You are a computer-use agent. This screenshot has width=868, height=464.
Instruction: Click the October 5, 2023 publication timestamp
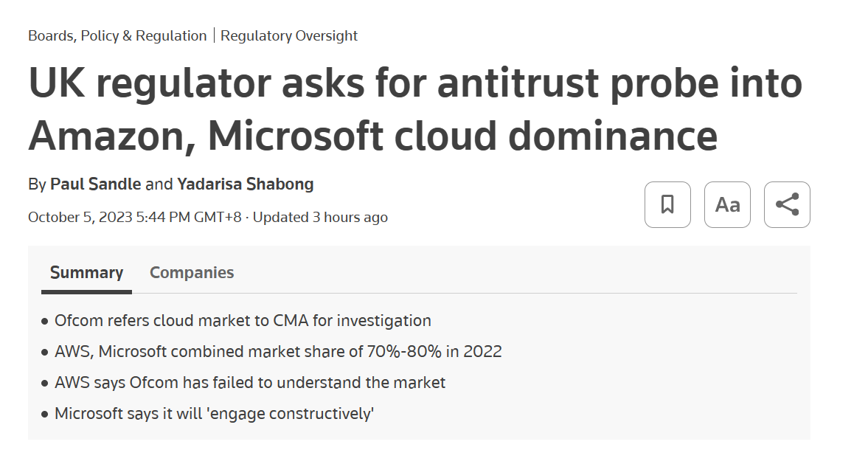coord(134,217)
